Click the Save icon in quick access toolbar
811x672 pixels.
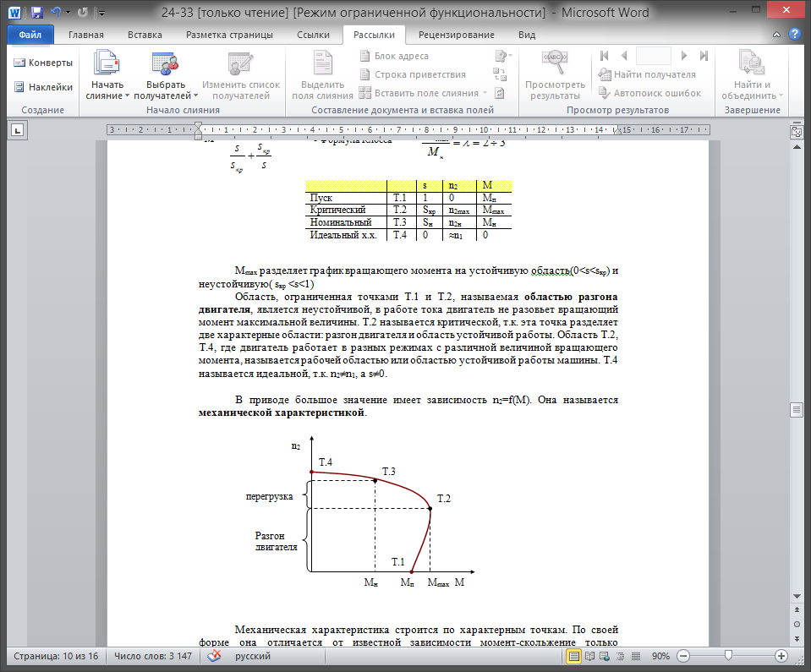(36, 13)
